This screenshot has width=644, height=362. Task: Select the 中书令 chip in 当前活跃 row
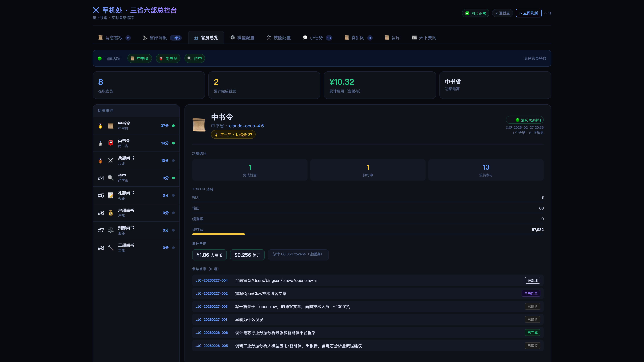point(140,58)
